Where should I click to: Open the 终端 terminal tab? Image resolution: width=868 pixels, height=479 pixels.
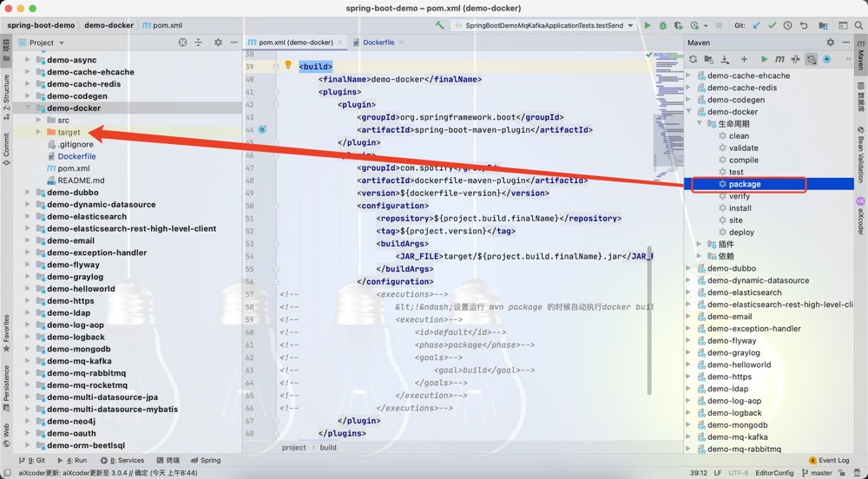168,460
